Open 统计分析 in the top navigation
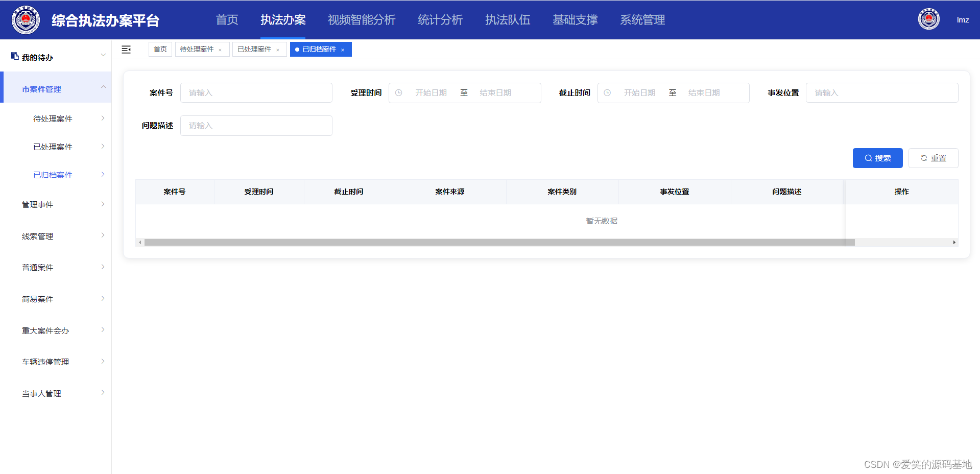Viewport: 980px width, 474px height. [440, 20]
